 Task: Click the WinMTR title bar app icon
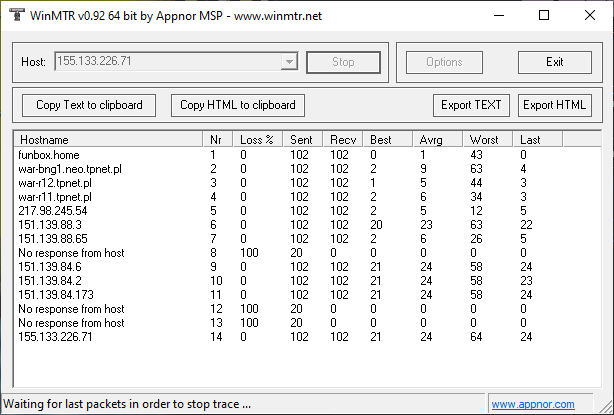[16, 15]
